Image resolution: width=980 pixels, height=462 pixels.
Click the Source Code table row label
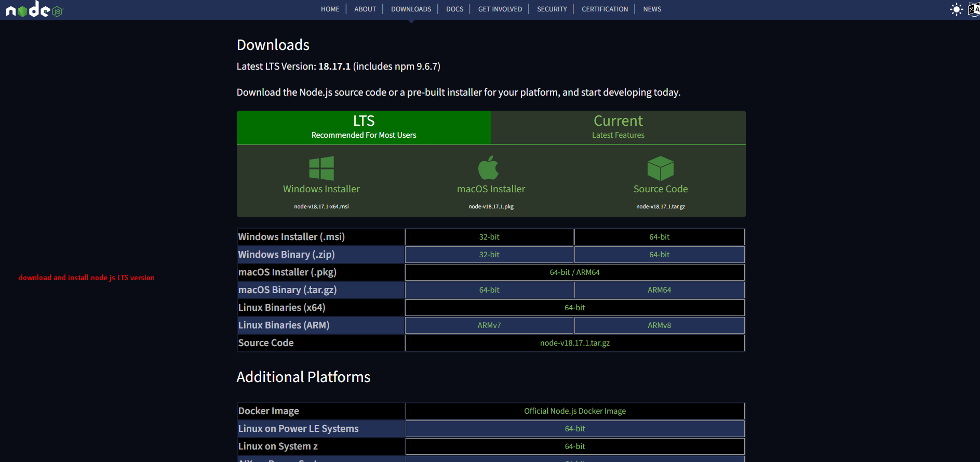266,343
